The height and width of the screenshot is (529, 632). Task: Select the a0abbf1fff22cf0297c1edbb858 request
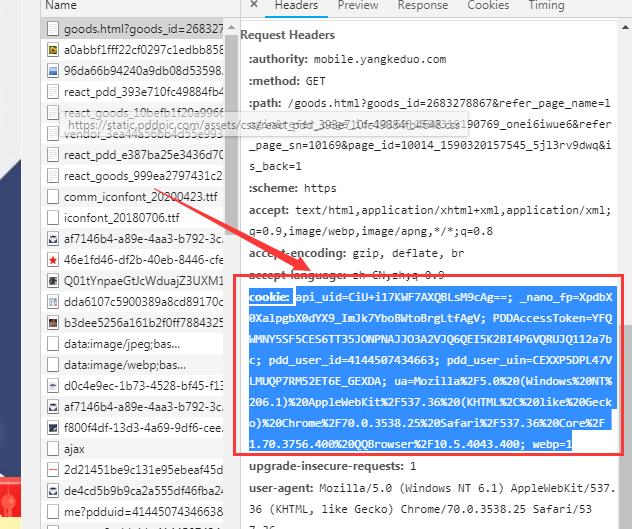tap(132, 50)
